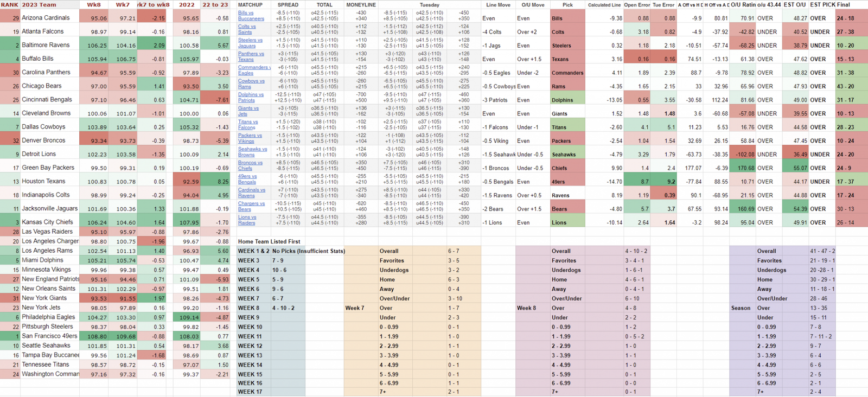Select the Kansas City Chiefs team cell

(47, 222)
